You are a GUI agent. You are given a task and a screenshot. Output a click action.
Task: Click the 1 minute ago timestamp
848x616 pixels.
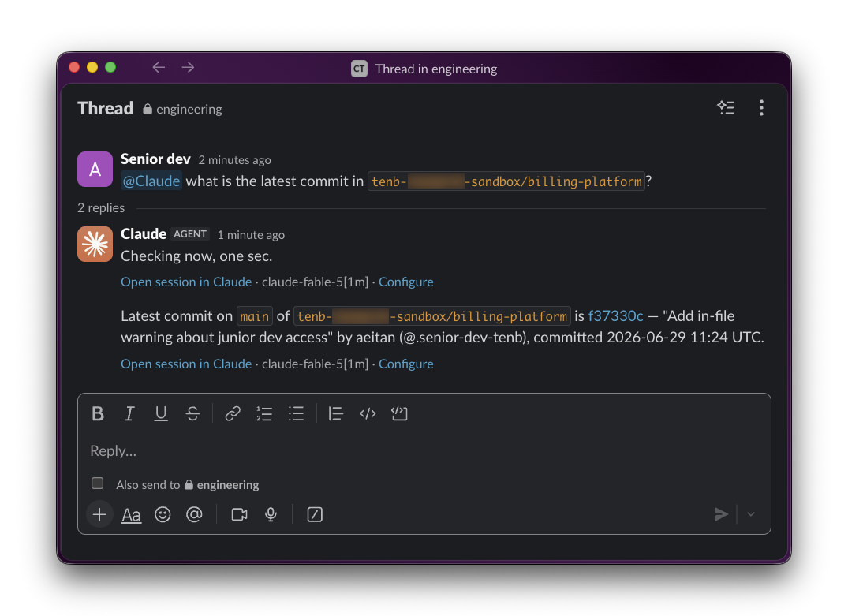pyautogui.click(x=251, y=235)
